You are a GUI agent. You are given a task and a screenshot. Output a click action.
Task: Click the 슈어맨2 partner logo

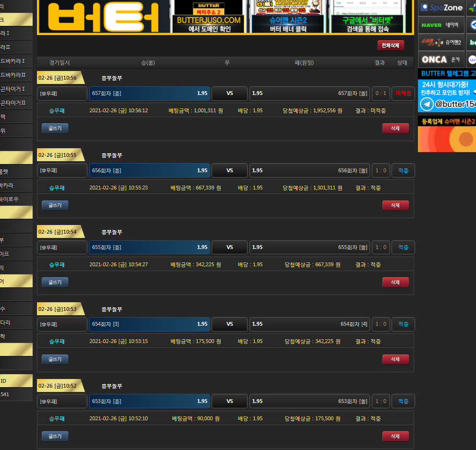[x=441, y=42]
